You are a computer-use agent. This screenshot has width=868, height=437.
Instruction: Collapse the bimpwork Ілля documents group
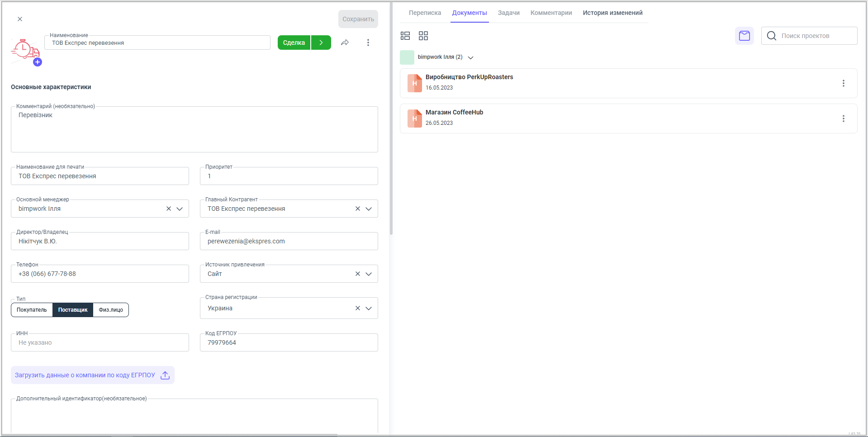(470, 57)
